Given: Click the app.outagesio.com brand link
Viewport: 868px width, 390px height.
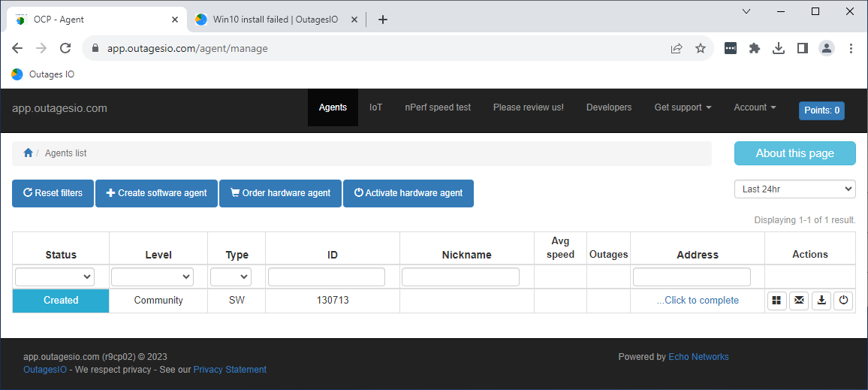Looking at the screenshot, I should pyautogui.click(x=60, y=108).
